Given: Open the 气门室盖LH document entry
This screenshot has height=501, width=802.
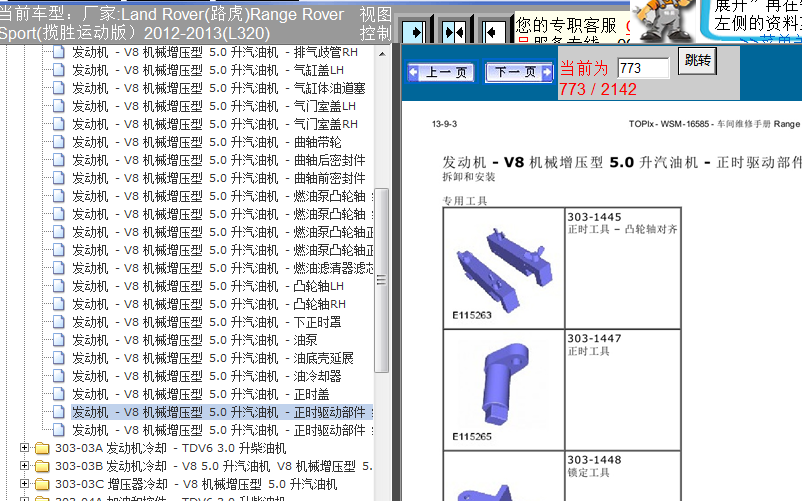Looking at the screenshot, I should tap(214, 106).
